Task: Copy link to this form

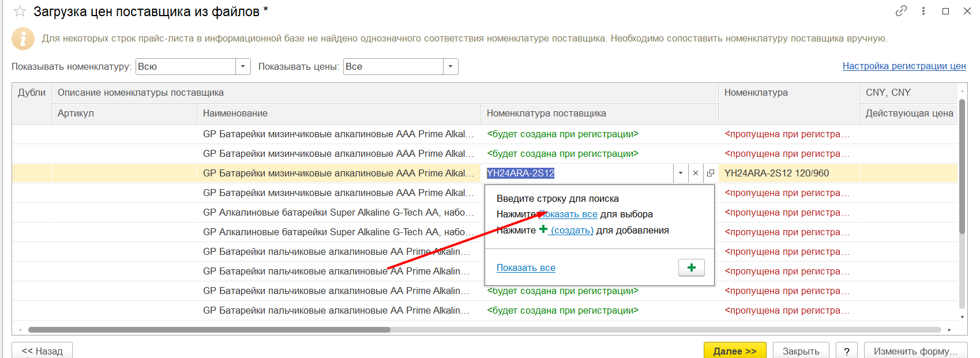Action: tap(901, 11)
